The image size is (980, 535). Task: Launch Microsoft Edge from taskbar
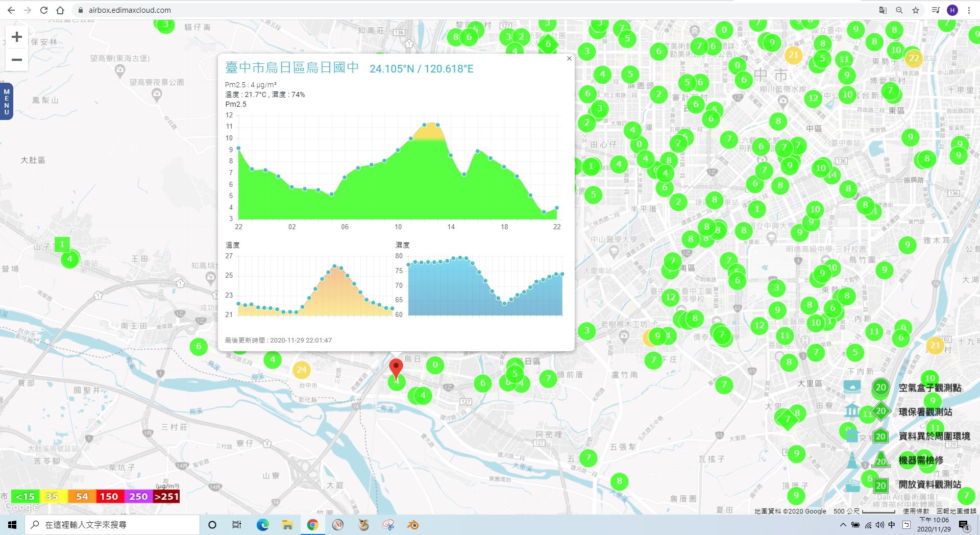(262, 525)
